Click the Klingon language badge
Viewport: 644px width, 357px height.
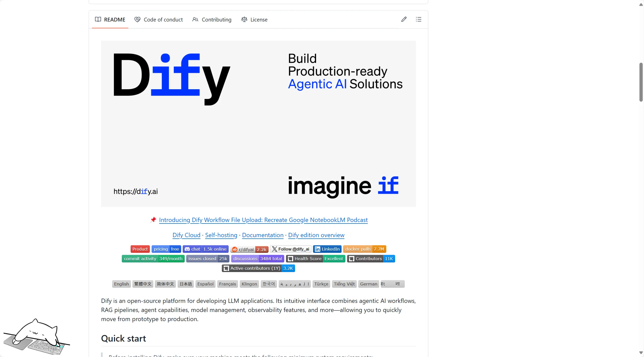(249, 284)
